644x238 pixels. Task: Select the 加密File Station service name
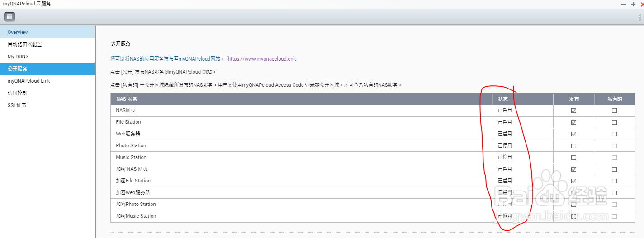pyautogui.click(x=133, y=181)
